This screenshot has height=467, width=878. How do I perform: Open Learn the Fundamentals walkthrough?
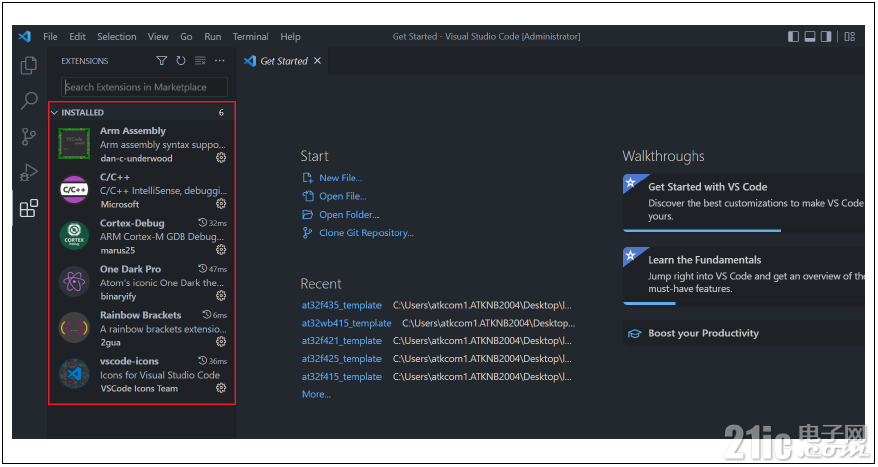(x=744, y=275)
